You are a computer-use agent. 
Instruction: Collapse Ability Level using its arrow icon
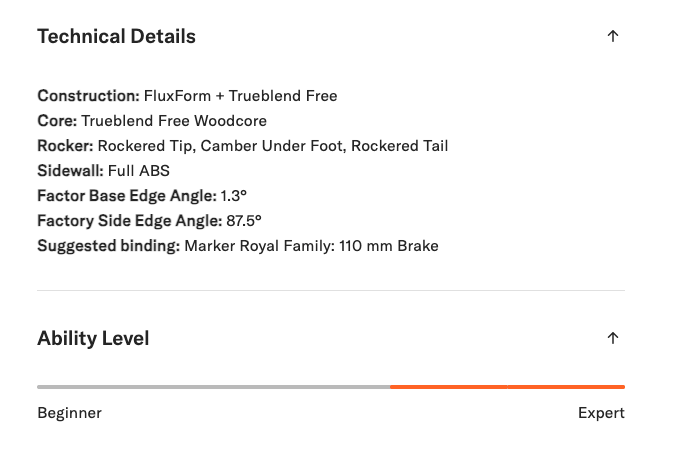pyautogui.click(x=613, y=339)
